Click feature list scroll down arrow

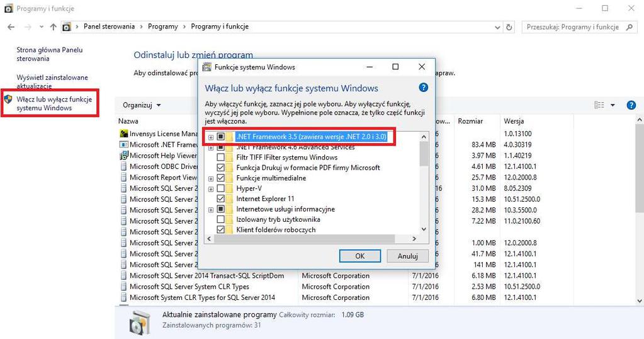point(424,229)
